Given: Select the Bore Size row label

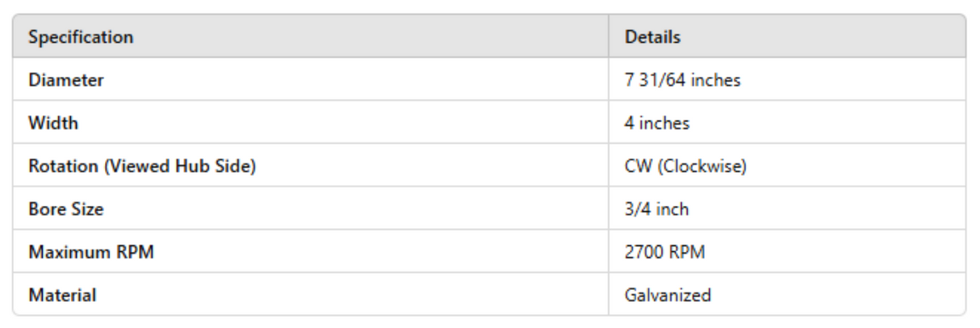Looking at the screenshot, I should pos(66,209).
